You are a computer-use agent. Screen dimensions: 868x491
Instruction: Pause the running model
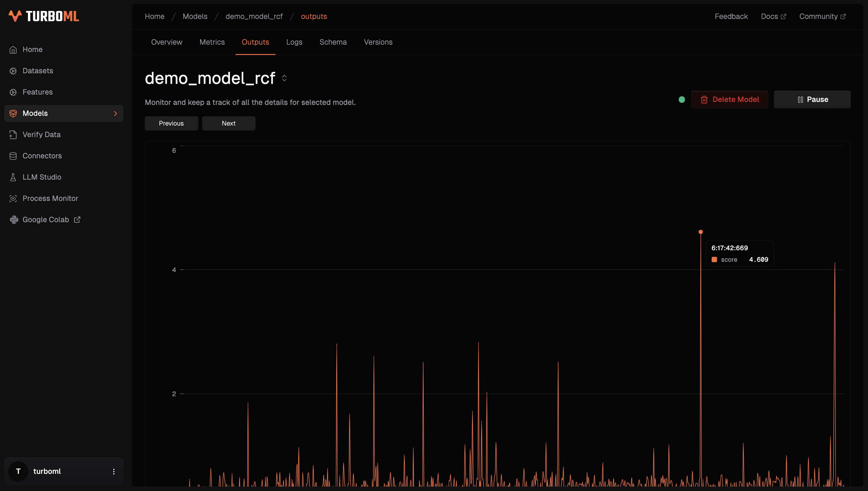(812, 100)
